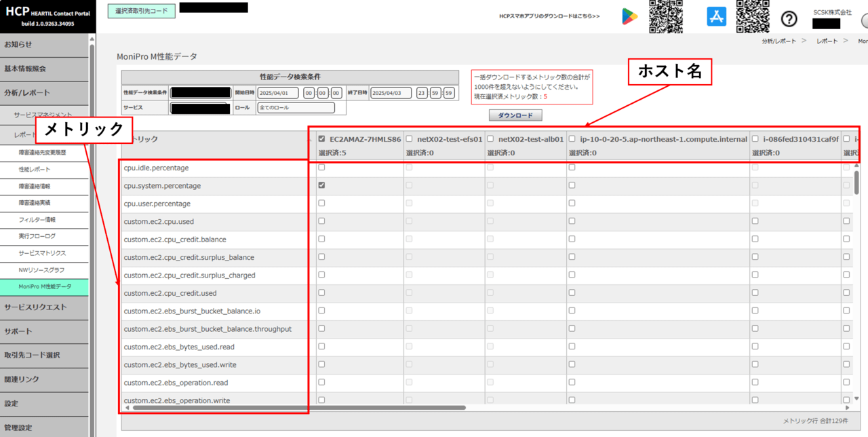Click the ダウンロード button
868x437 pixels.
pos(515,116)
